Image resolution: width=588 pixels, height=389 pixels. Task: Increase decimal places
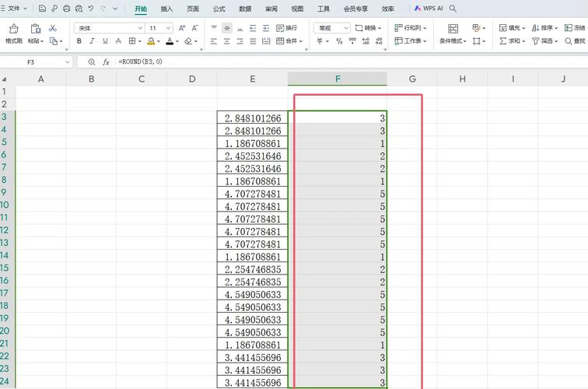tap(366, 41)
